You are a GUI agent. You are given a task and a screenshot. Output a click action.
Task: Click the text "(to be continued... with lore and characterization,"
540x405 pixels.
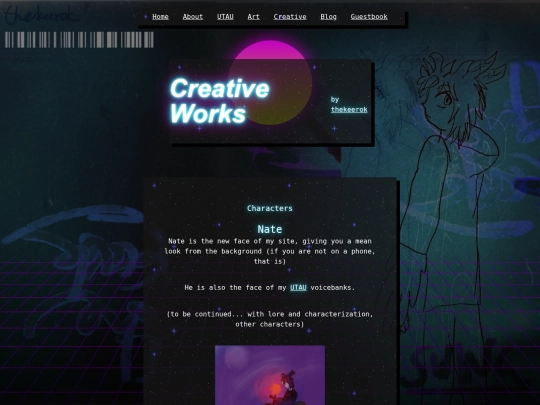pyautogui.click(x=270, y=314)
